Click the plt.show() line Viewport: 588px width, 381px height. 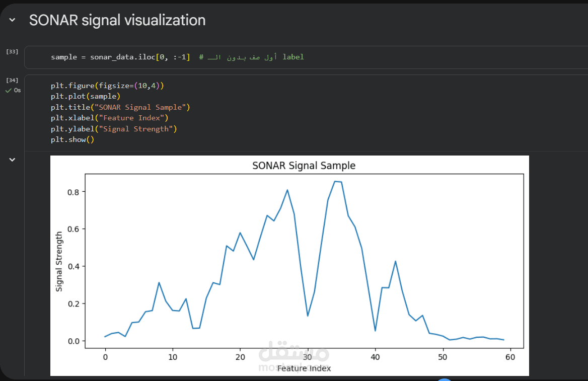72,139
